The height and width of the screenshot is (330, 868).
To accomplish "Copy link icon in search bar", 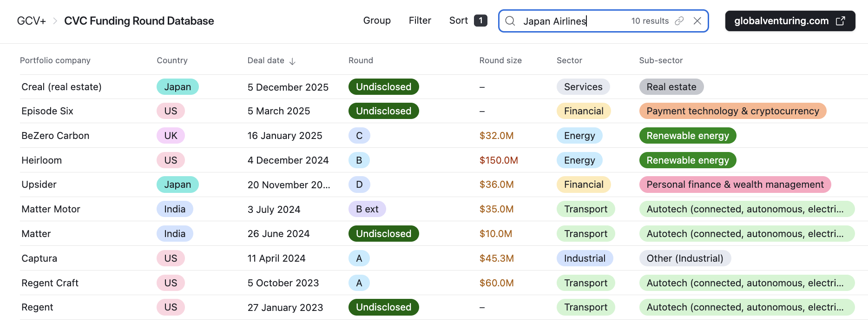I will 679,21.
